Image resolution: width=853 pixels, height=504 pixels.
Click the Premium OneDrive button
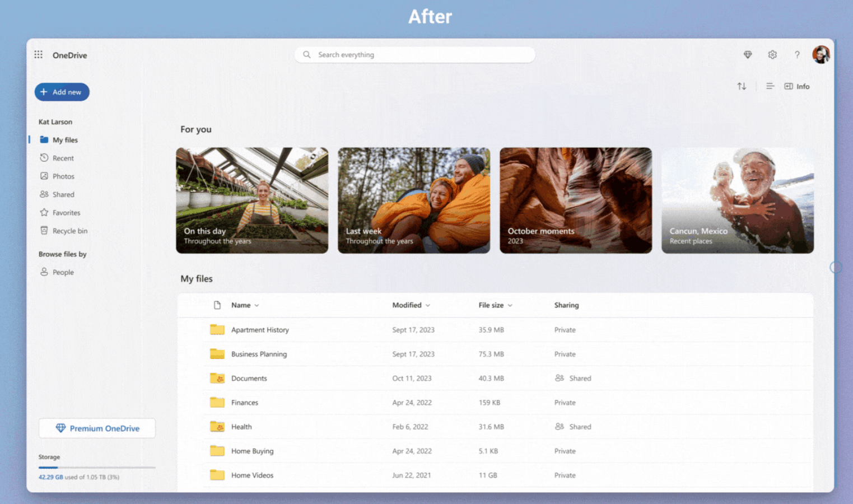click(x=97, y=428)
